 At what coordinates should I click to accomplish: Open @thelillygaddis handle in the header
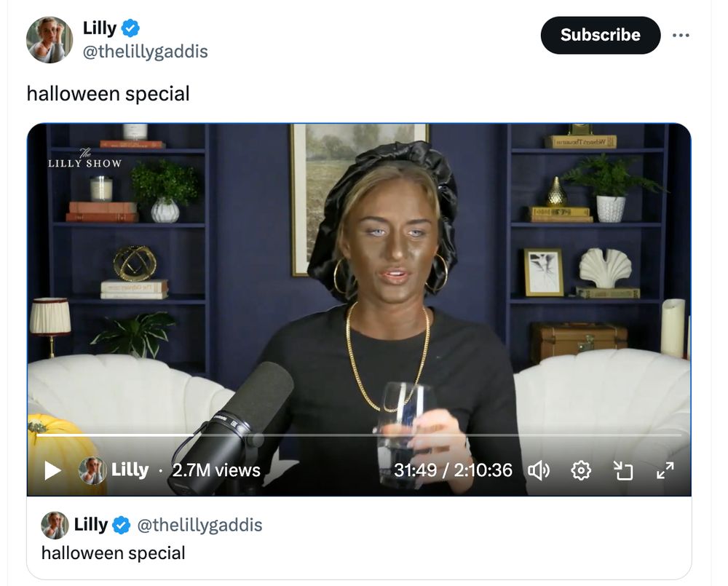[x=146, y=52]
